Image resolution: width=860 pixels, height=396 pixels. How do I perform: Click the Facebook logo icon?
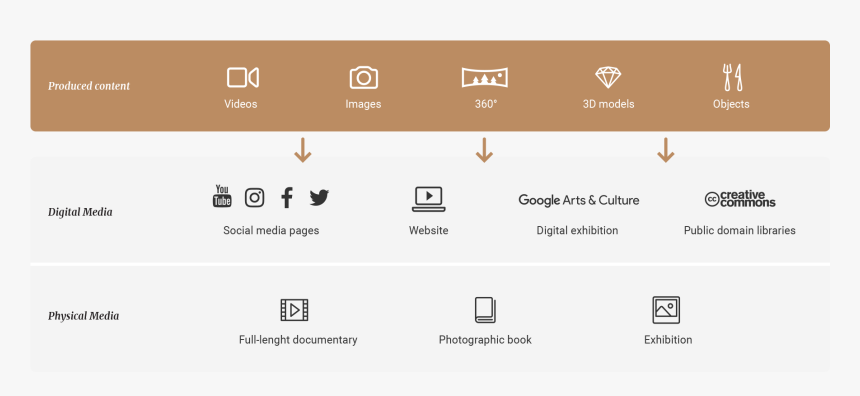pyautogui.click(x=286, y=197)
